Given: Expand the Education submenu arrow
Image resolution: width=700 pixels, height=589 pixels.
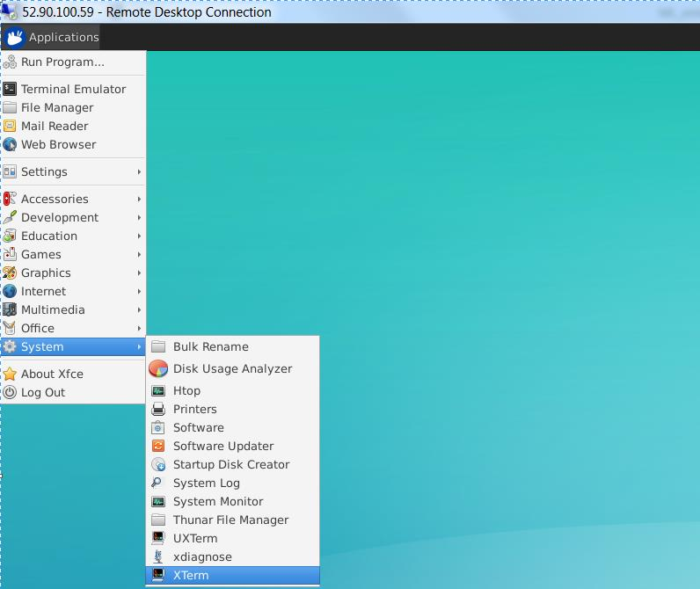Looking at the screenshot, I should pyautogui.click(x=139, y=236).
